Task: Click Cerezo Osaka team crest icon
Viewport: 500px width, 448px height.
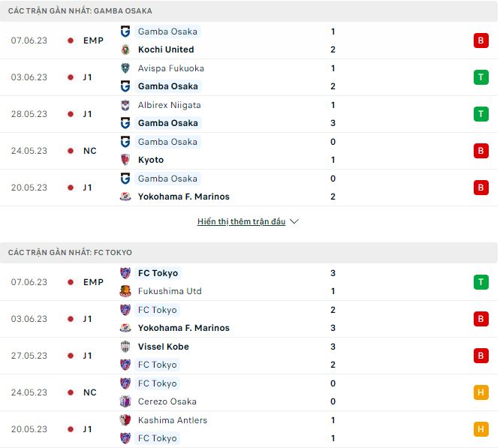Action: click(125, 401)
